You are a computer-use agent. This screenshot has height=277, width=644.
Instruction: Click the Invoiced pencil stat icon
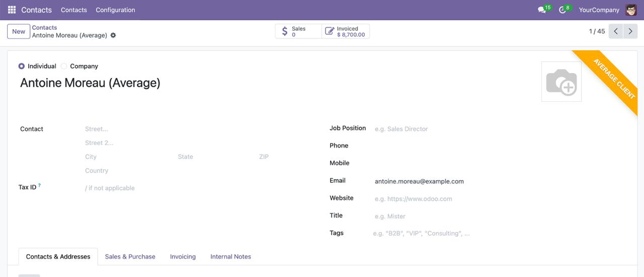(330, 31)
